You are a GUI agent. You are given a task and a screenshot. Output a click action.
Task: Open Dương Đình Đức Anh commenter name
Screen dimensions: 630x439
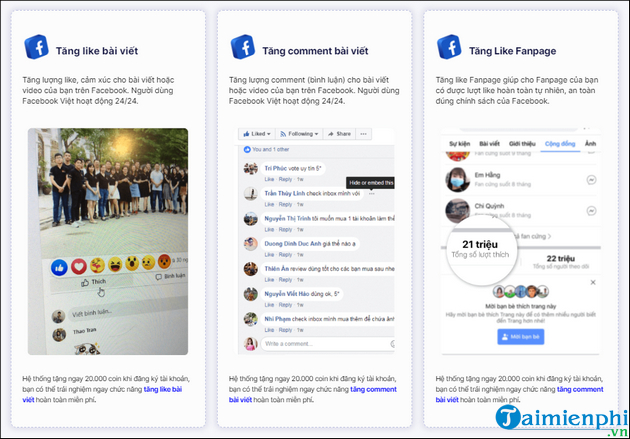(292, 243)
